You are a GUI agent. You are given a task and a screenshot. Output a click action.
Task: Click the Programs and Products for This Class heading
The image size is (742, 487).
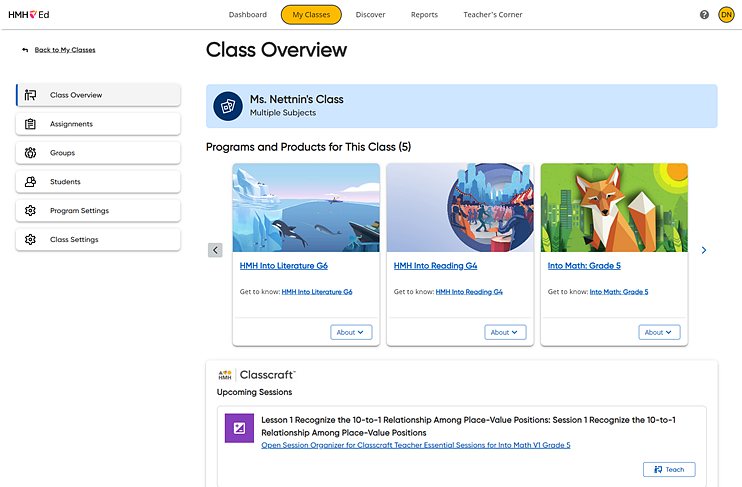[309, 147]
